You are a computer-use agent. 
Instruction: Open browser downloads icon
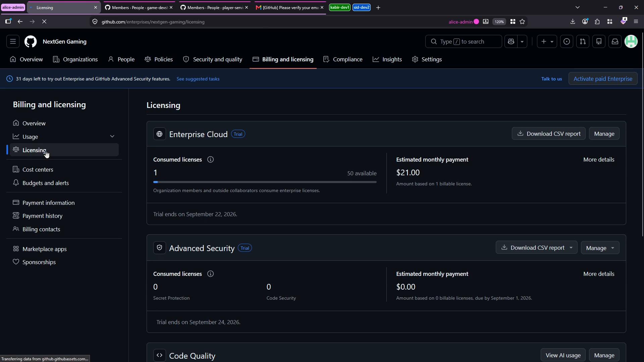coord(573,22)
